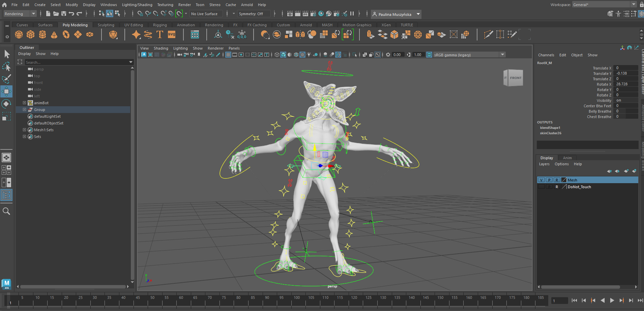Screen dimensions: 644x311
Task: Create a polygon plane from the shelf
Action: point(78,34)
